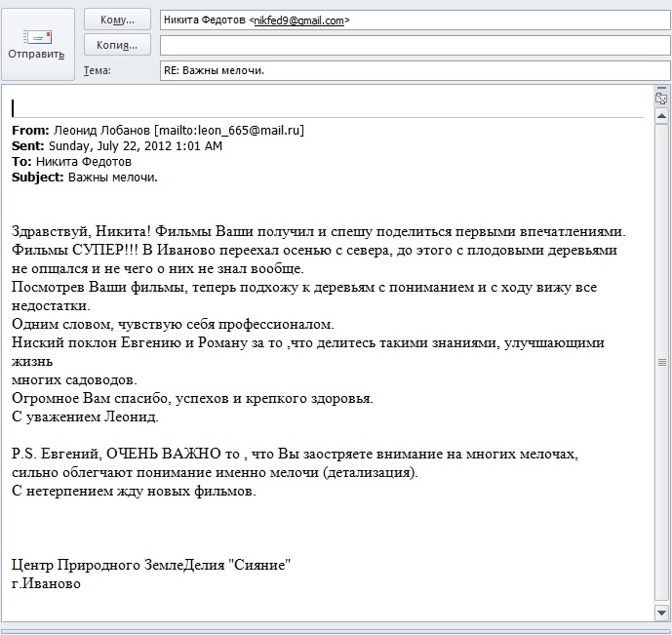Viewport: 672px width, 635px height.
Task: Open the nikfed9@gmail.com address link
Action: [x=299, y=20]
